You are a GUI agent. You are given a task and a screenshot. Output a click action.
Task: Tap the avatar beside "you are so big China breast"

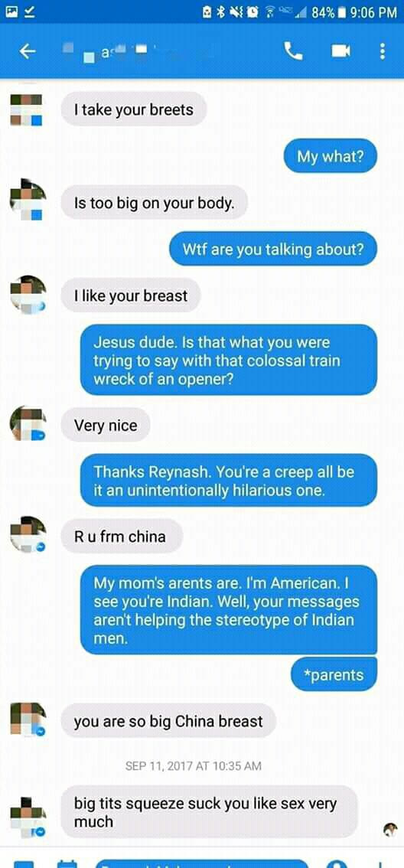tap(28, 720)
